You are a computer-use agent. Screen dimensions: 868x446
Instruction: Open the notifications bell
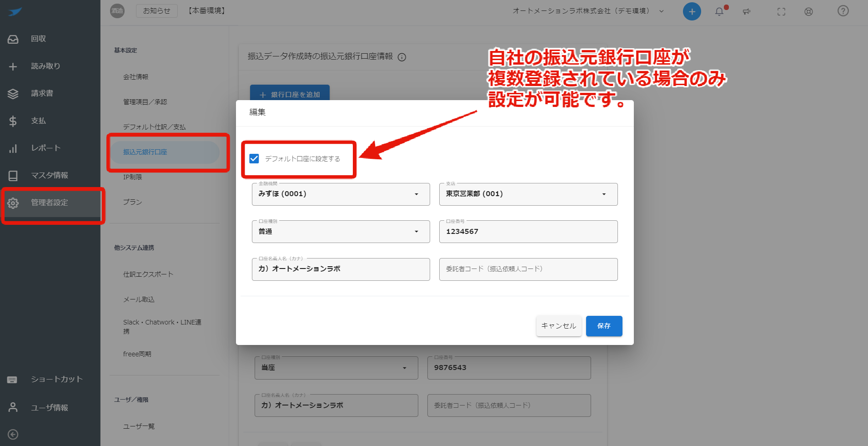tap(719, 11)
